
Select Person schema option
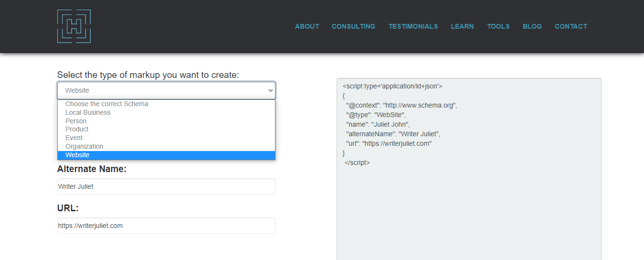tap(166, 121)
